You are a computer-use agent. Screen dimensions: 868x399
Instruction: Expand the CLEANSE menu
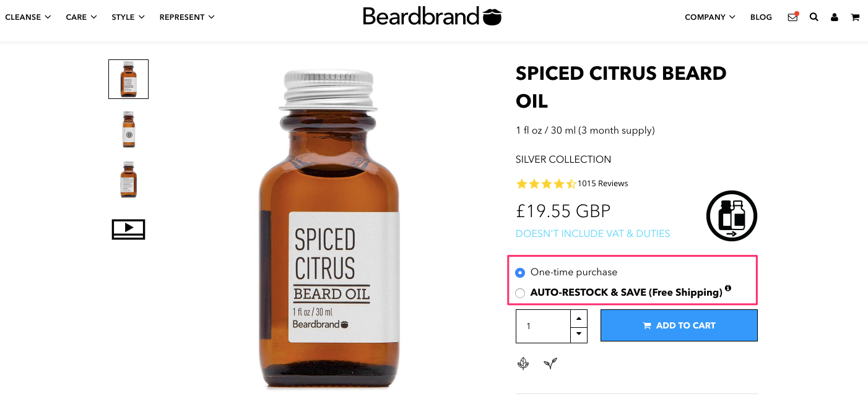28,17
